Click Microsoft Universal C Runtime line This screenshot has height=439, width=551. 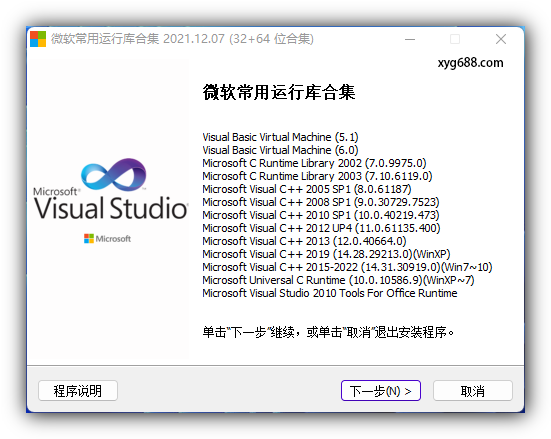point(338,280)
